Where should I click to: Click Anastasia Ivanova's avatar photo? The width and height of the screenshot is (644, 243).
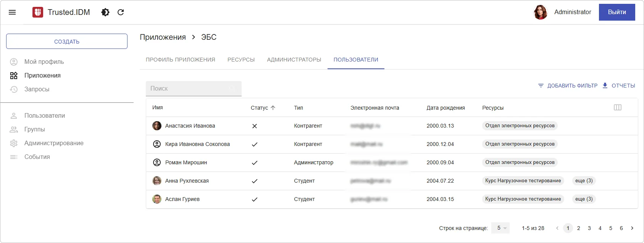click(157, 126)
